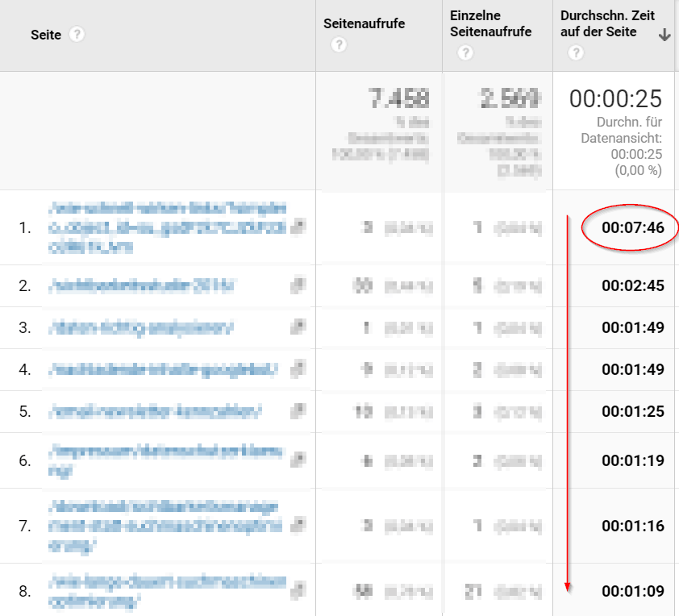679x616 pixels.
Task: Select time value 00:01:25 in row 5
Action: [633, 411]
